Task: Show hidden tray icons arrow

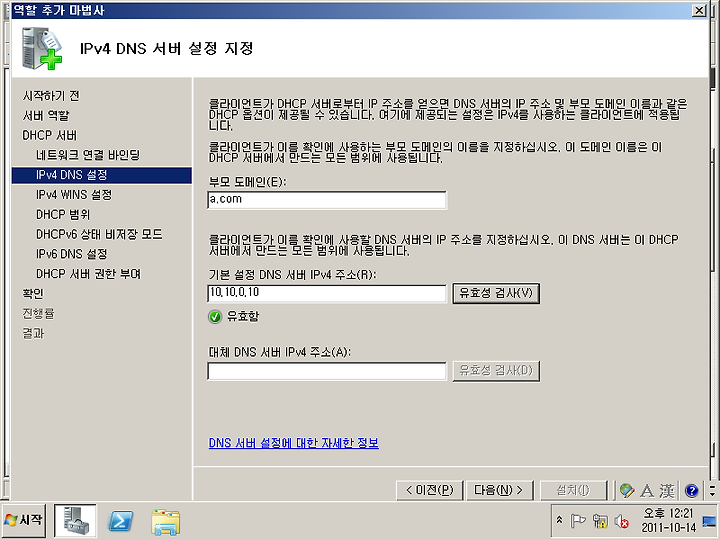Action: [x=559, y=520]
